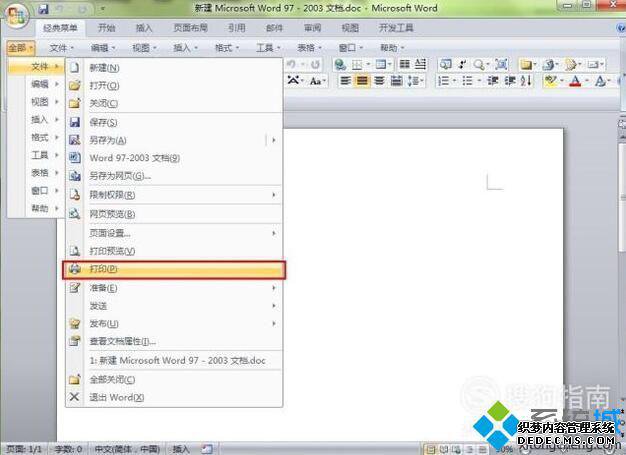Toggle distributed justify alignment button

click(x=396, y=81)
